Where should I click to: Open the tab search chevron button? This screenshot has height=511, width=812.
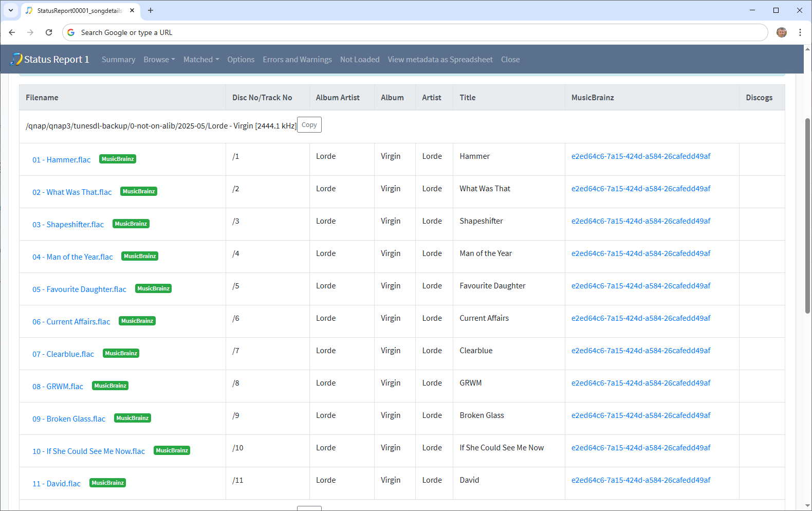tap(10, 10)
